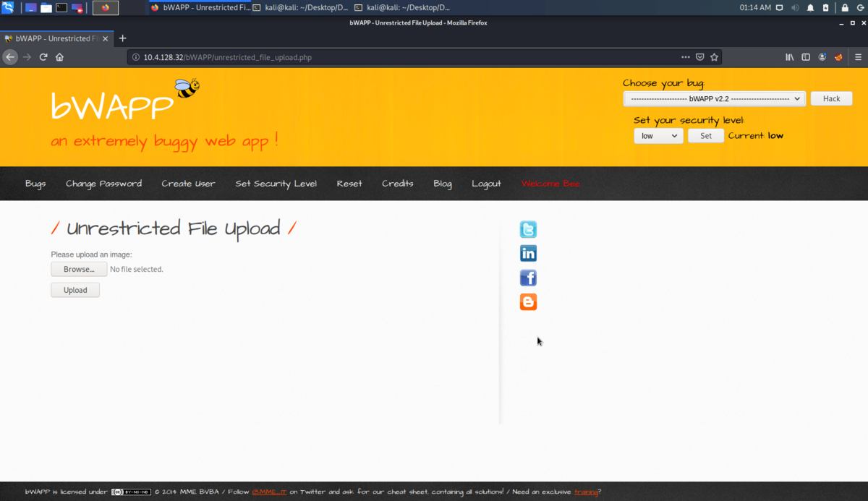
Task: Click the notification bell in system tray
Action: pos(810,8)
